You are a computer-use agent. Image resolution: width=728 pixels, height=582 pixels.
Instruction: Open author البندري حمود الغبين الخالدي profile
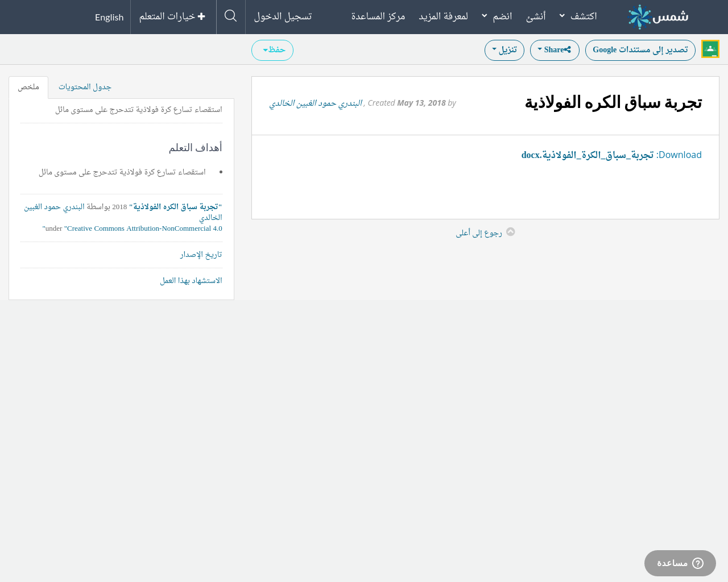pyautogui.click(x=316, y=103)
